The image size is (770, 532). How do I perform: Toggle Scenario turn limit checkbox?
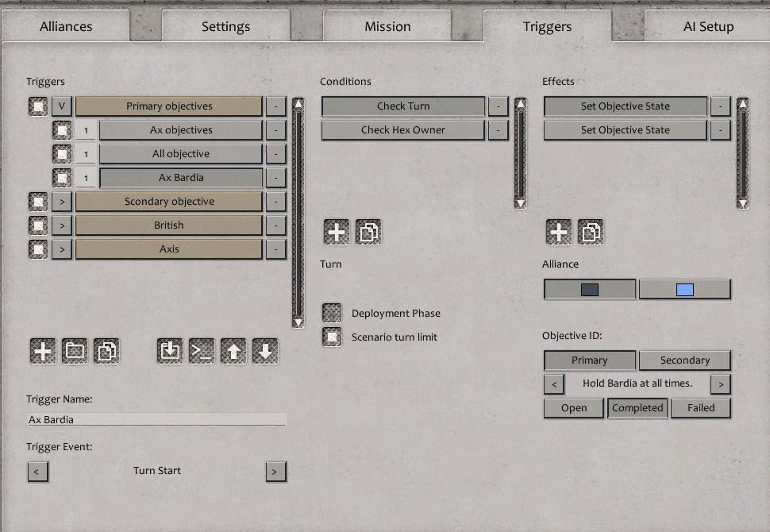(x=332, y=337)
